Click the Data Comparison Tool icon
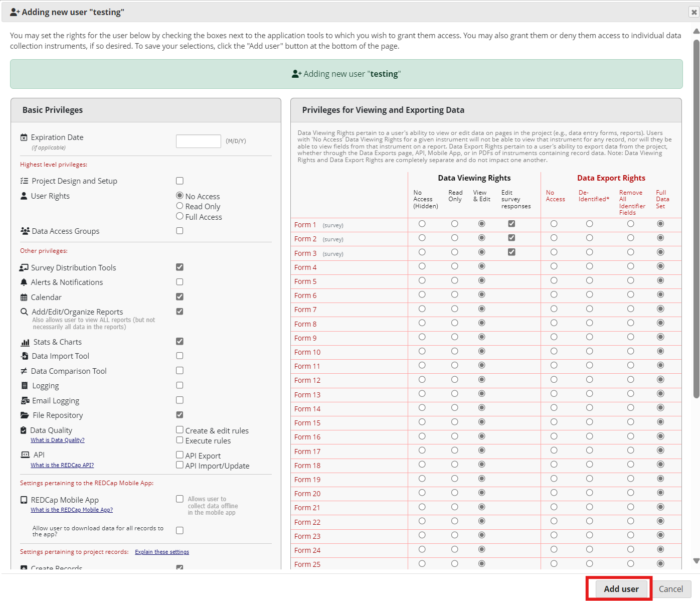This screenshot has width=700, height=601. 24,371
